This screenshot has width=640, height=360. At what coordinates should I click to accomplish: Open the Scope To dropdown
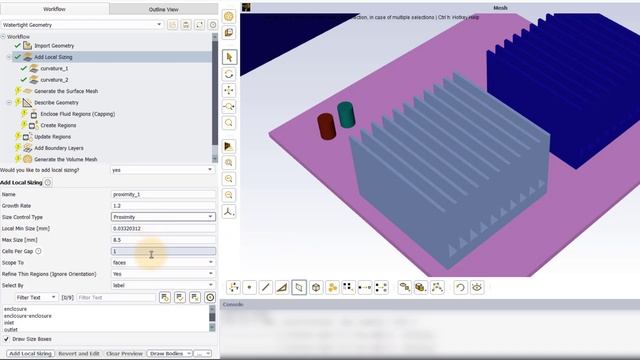[x=162, y=262]
